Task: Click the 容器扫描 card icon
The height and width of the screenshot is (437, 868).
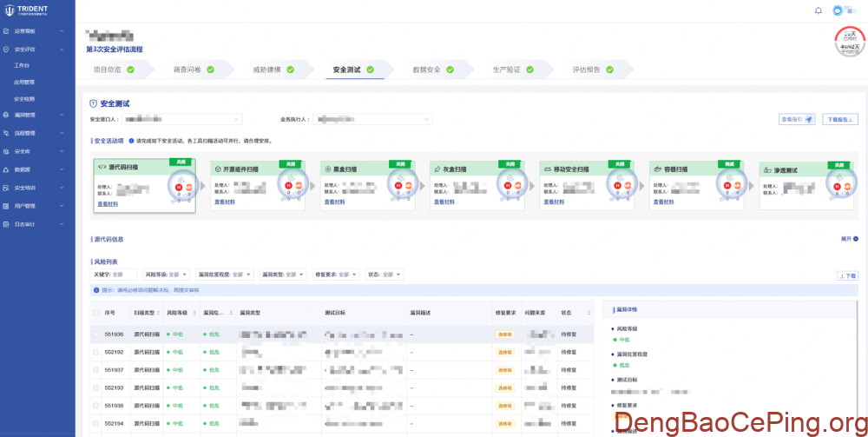Action: (657, 169)
